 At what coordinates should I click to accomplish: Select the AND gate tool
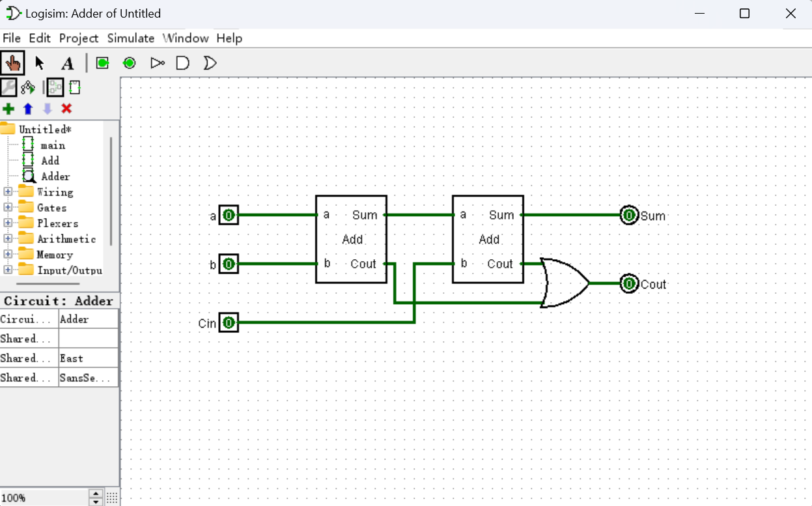pyautogui.click(x=183, y=63)
